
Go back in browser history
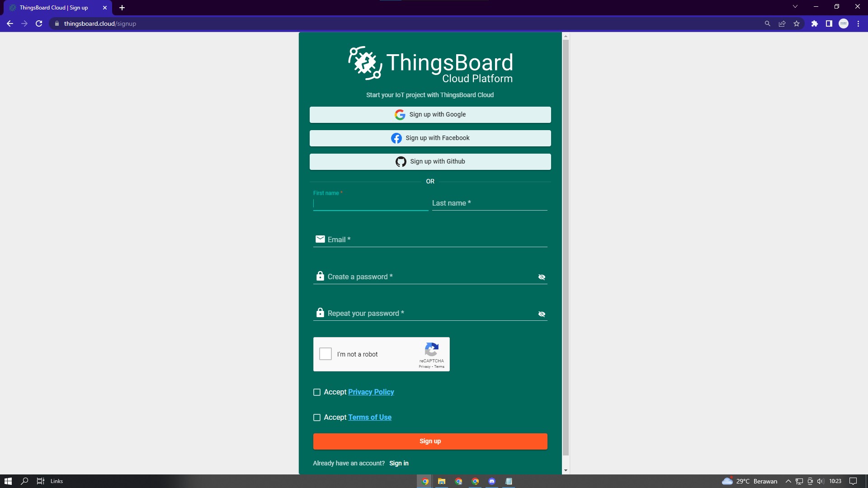10,23
